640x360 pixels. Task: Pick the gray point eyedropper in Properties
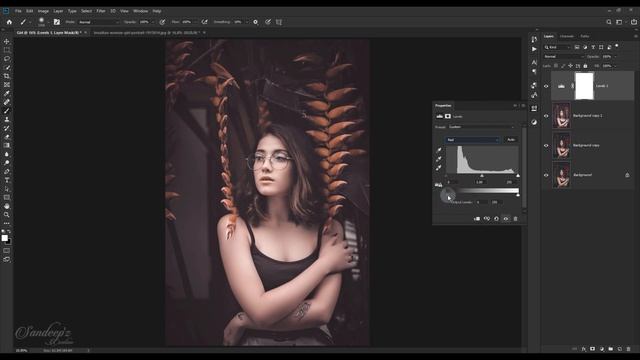pyautogui.click(x=439, y=159)
